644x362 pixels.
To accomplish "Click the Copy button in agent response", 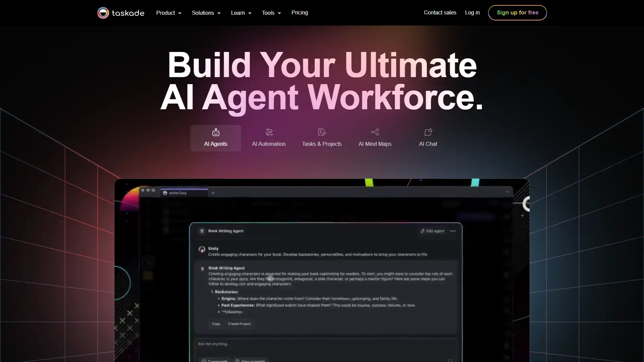I will pos(216,323).
